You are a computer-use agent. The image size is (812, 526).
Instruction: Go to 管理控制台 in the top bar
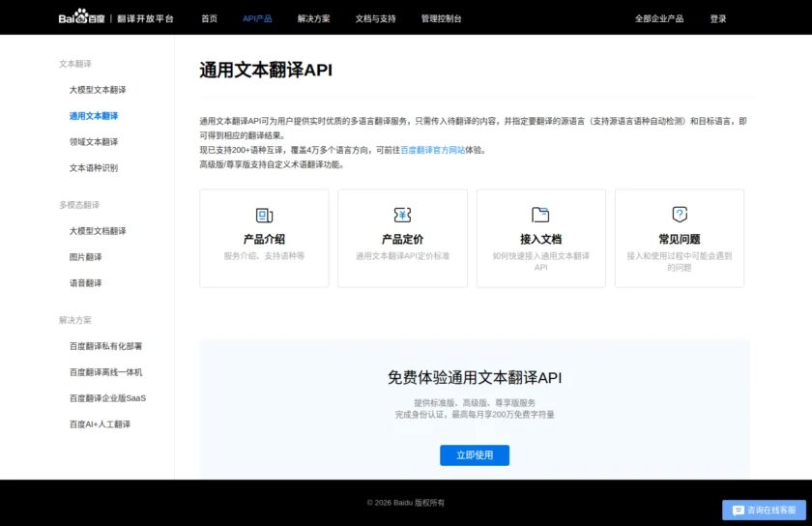pos(441,18)
